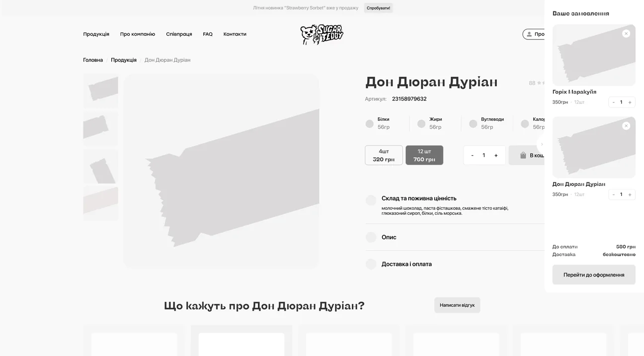
Task: Open the FAQ menu item
Action: point(208,34)
